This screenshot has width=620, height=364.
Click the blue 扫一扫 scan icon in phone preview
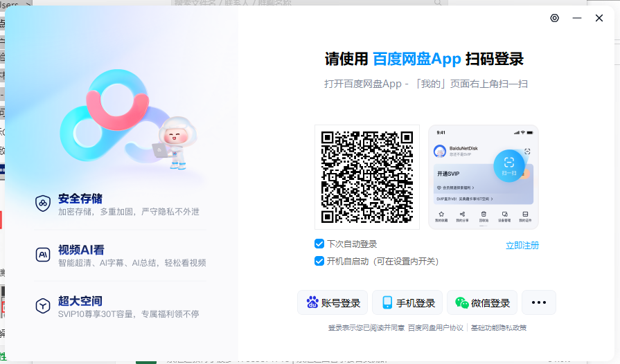[x=509, y=164]
